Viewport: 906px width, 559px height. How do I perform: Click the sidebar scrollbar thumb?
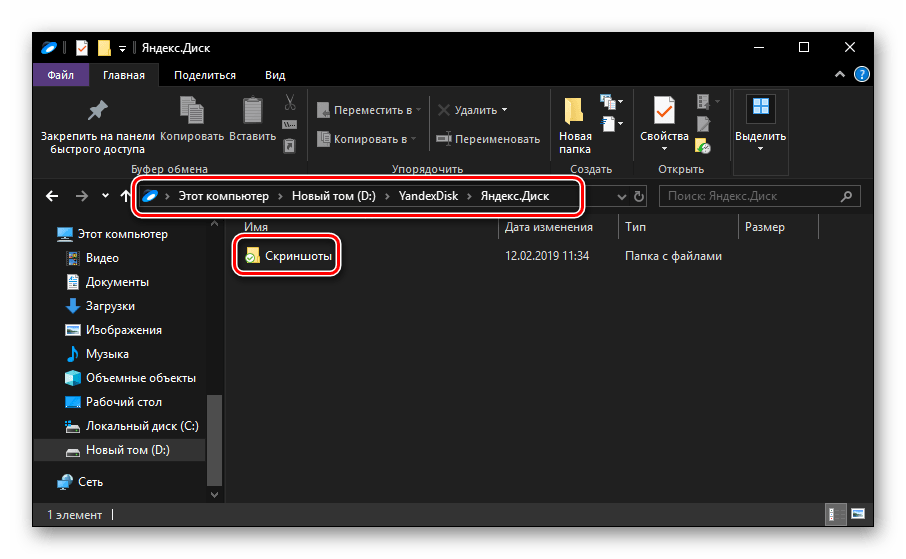[x=214, y=440]
